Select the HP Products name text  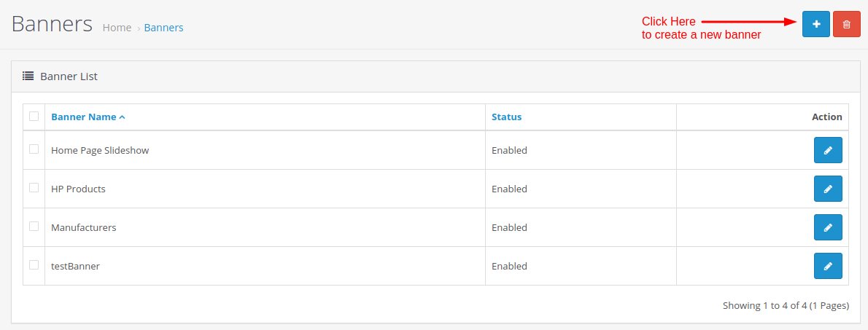click(78, 189)
